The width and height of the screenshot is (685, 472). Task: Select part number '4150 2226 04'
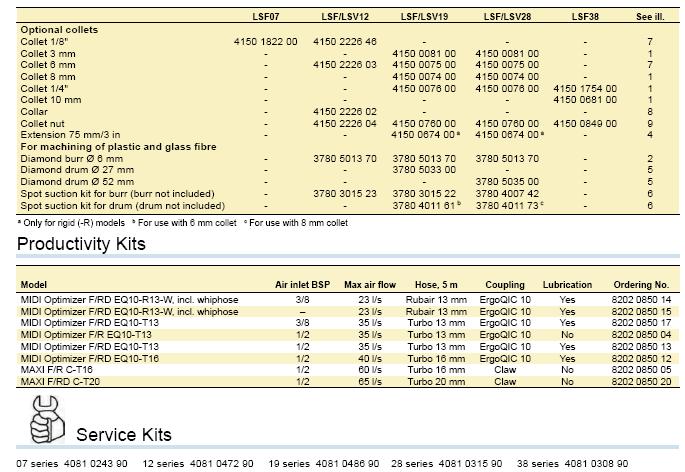pyautogui.click(x=345, y=124)
